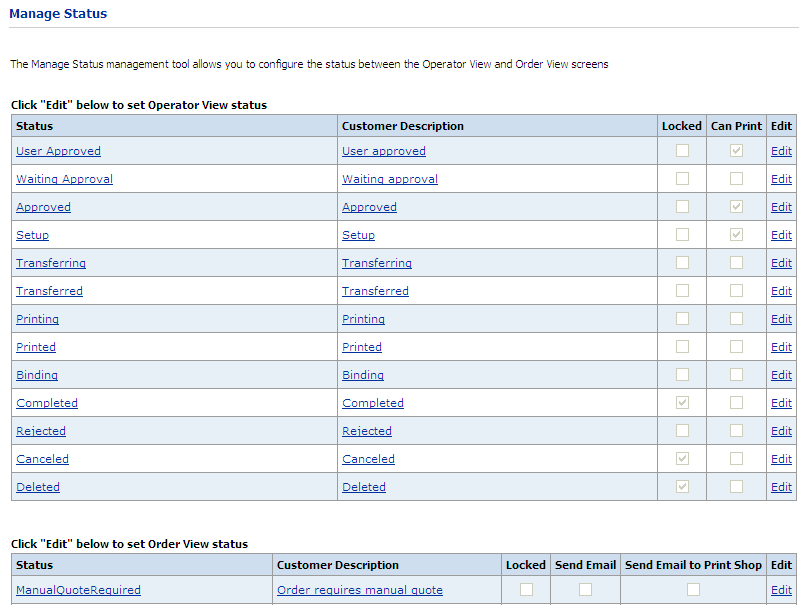Toggle Can Print checkbox for Setup row
This screenshot has width=806, height=605.
(x=736, y=235)
